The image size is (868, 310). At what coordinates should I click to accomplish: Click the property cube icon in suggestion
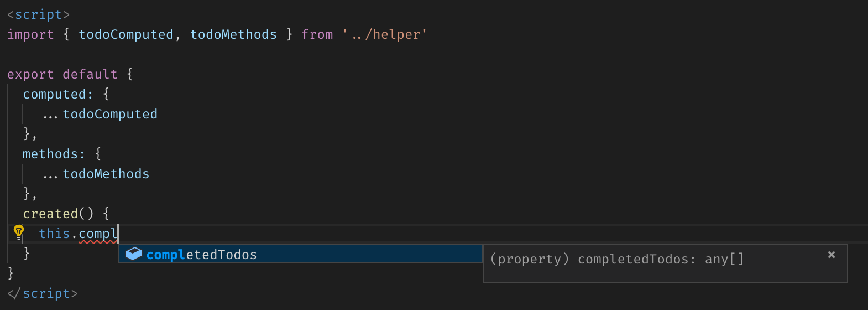pos(134,254)
